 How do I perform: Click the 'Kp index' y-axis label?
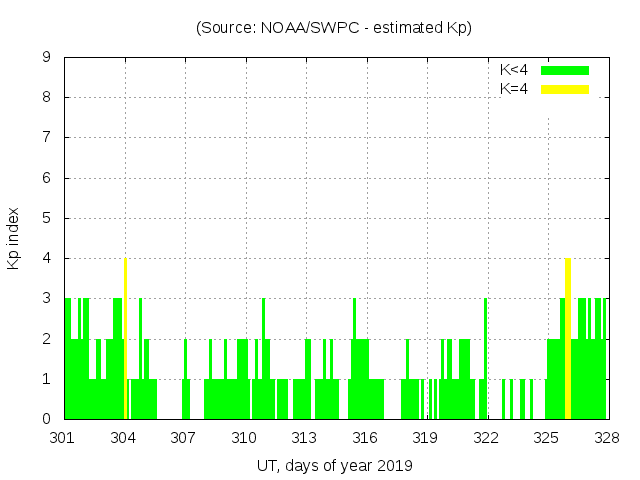click(14, 238)
